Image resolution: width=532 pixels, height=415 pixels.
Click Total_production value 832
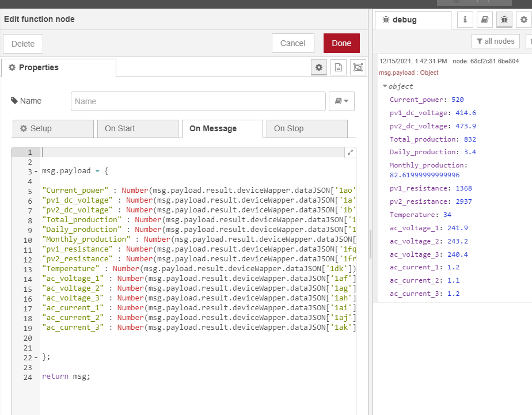coord(470,139)
